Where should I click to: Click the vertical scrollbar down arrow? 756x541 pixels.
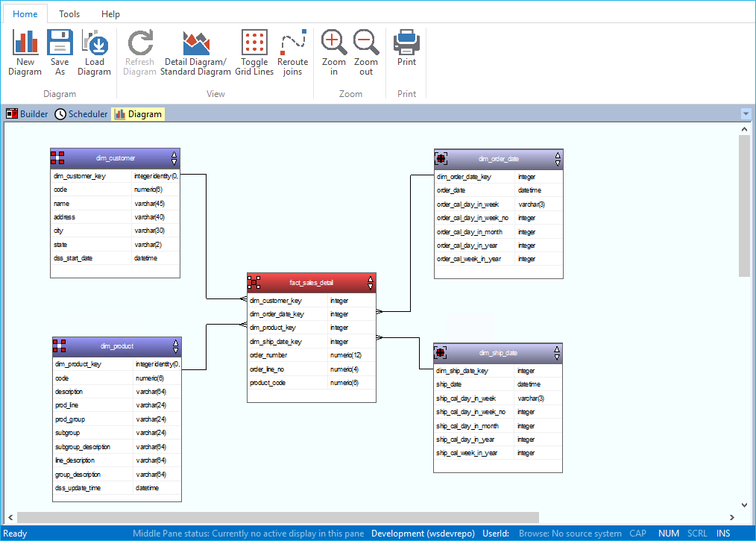pyautogui.click(x=744, y=504)
